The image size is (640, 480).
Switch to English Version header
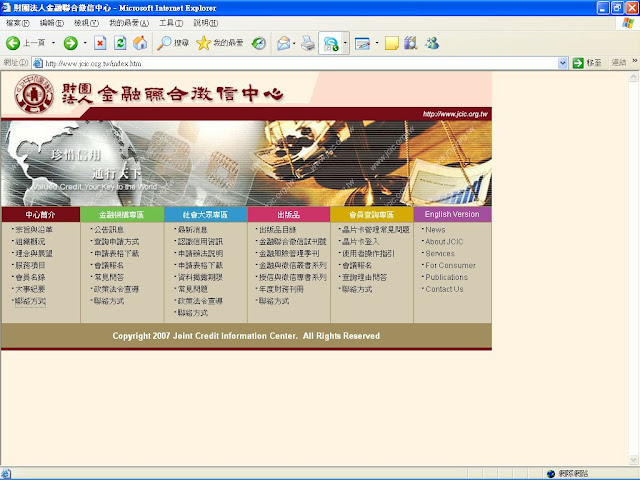coord(452,214)
